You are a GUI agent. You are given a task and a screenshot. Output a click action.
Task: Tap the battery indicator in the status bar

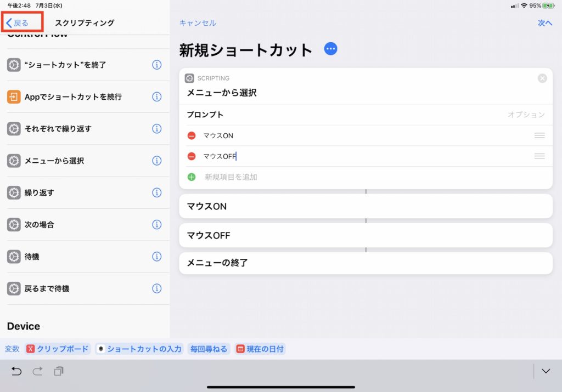click(x=548, y=5)
